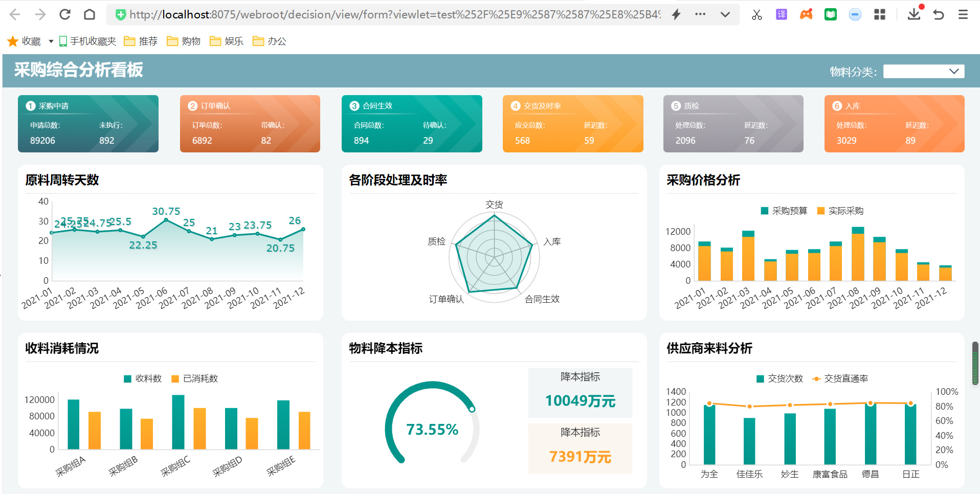The image size is (980, 494).
Task: Click the 手机收藏夹 bookmark link
Action: 87,41
